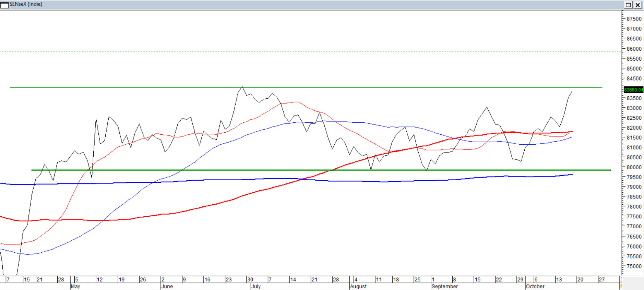
Task: Click the date 27 at the axis end
Action: 601,280
